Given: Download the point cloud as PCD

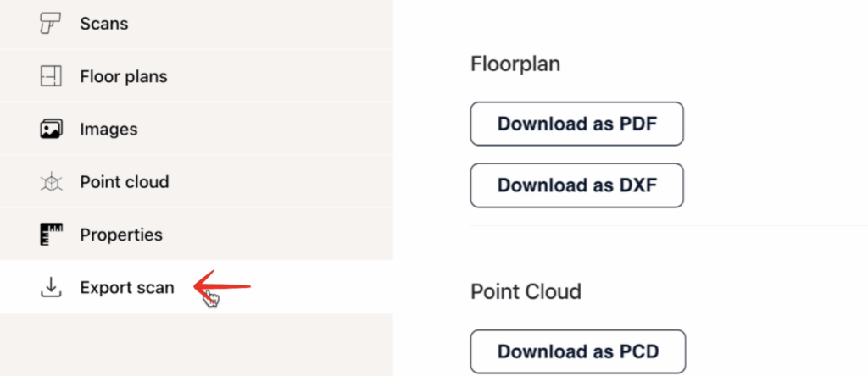Looking at the screenshot, I should (x=577, y=351).
